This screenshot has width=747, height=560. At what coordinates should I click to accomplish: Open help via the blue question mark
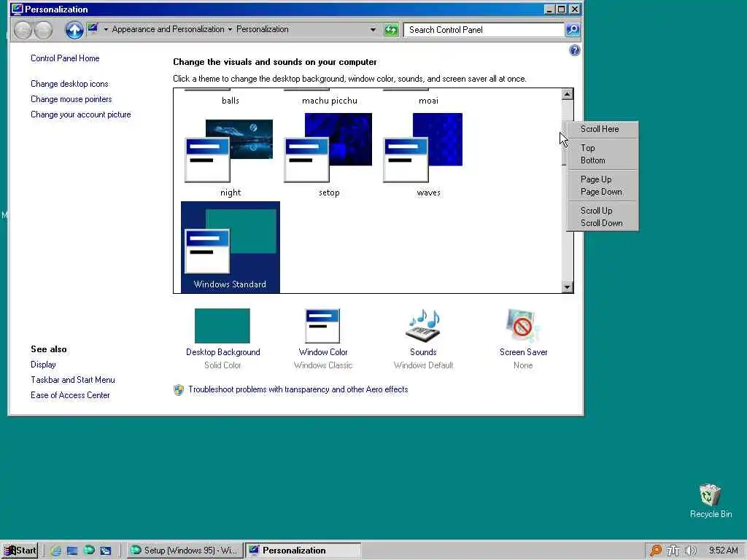click(x=575, y=50)
